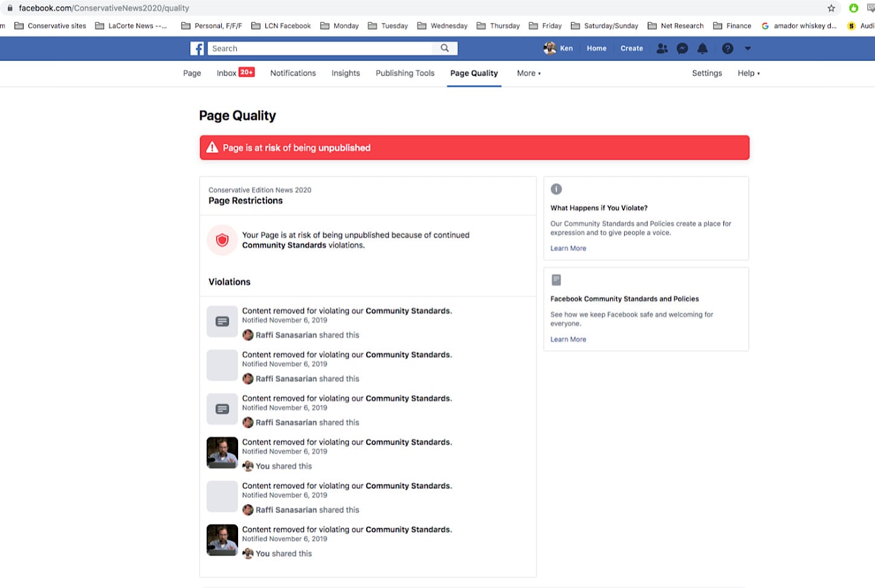Click the document icon in Standards card
This screenshot has width=875, height=588.
557,280
